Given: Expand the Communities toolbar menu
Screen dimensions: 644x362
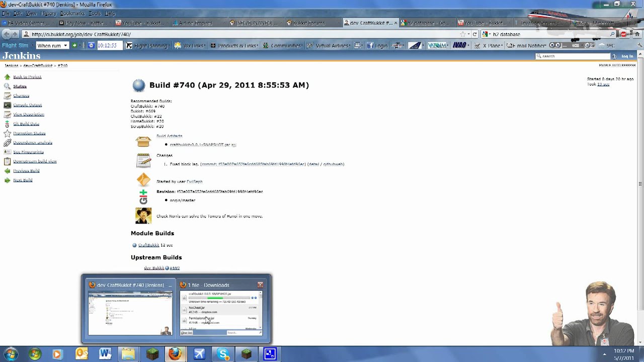Looking at the screenshot, I should pyautogui.click(x=283, y=46).
